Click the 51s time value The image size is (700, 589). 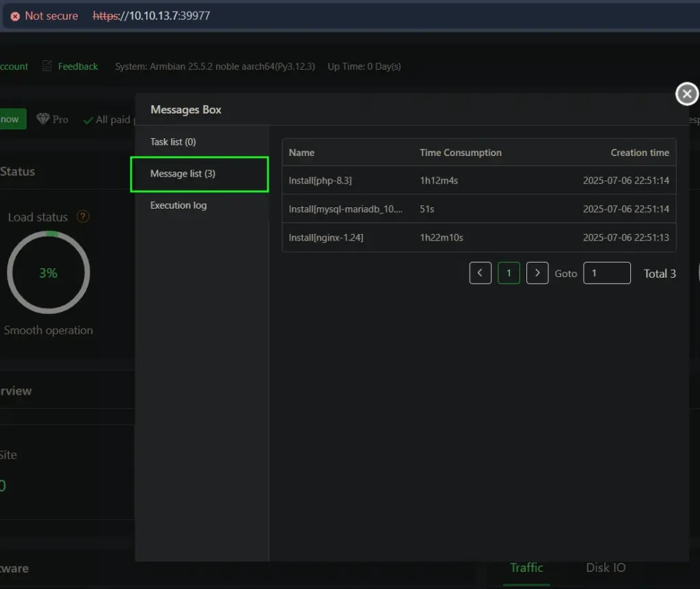coord(427,209)
